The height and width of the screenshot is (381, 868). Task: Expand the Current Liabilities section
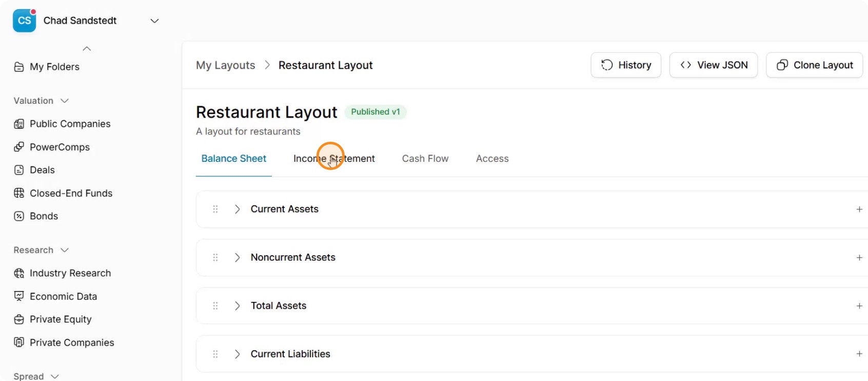pyautogui.click(x=237, y=354)
